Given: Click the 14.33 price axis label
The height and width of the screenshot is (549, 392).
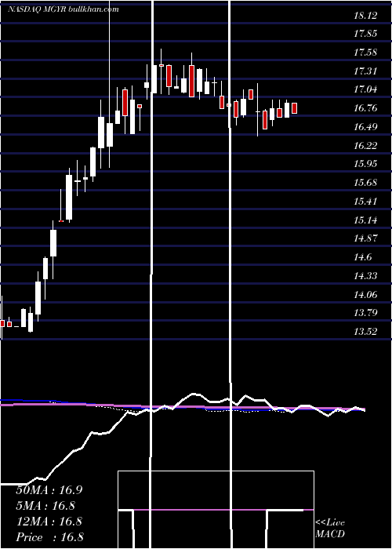Looking at the screenshot, I should [x=366, y=276].
